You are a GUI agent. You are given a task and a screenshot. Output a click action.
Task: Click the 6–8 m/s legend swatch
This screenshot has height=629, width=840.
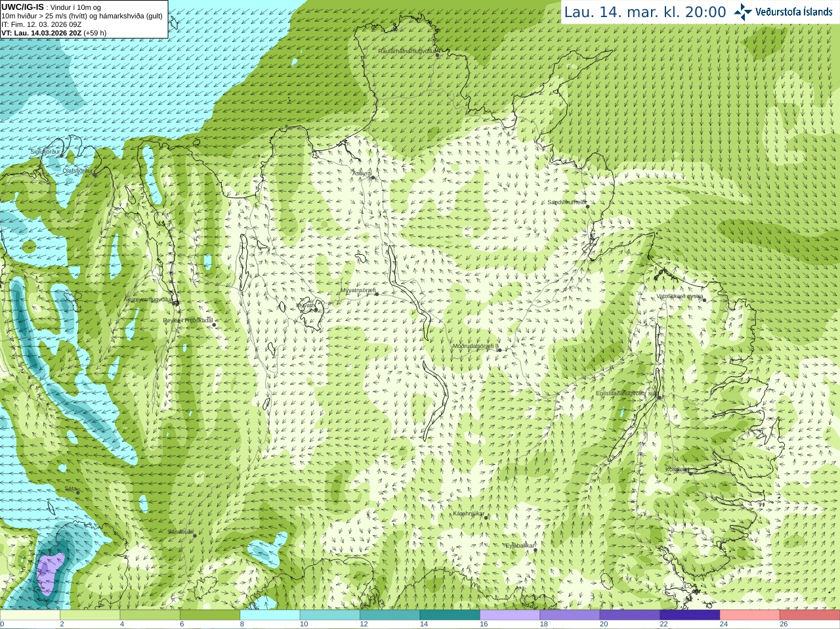(x=210, y=615)
